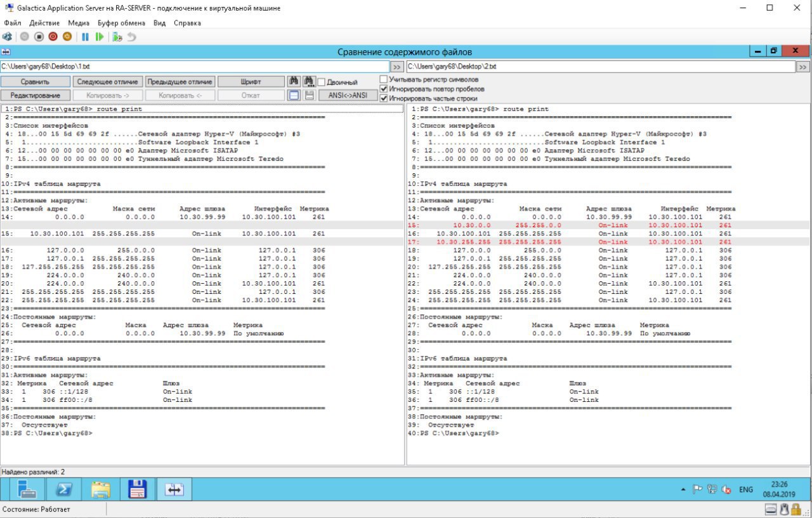The height and width of the screenshot is (518, 812).
Task: Click the file comparison taskbar icon
Action: [174, 489]
